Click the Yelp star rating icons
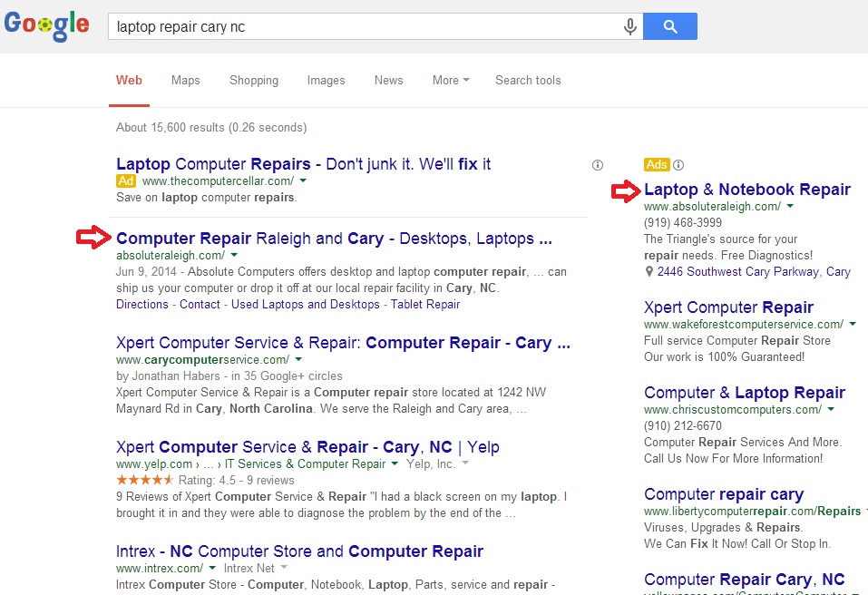 [x=145, y=480]
